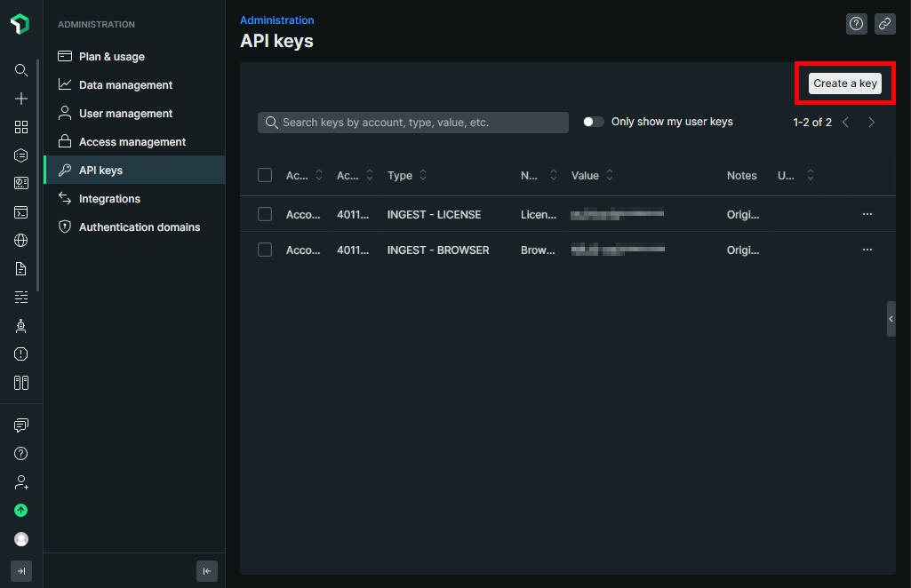
Task: Click the Brow... name cell
Action: [x=538, y=250]
